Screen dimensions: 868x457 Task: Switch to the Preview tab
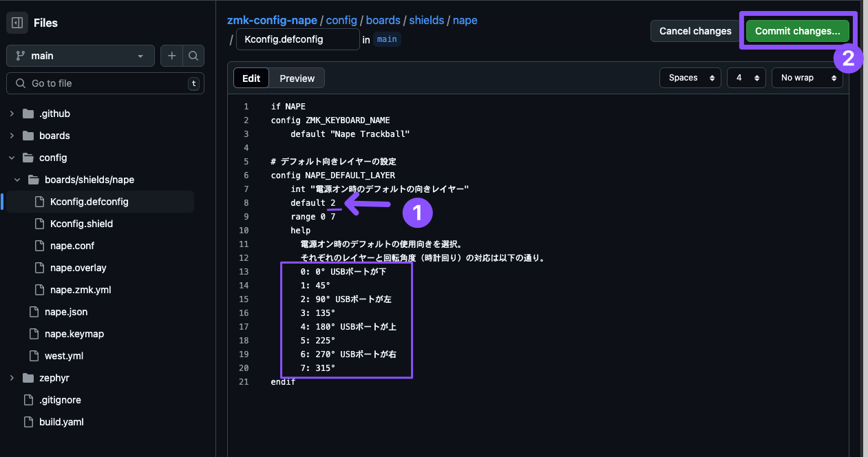tap(297, 78)
